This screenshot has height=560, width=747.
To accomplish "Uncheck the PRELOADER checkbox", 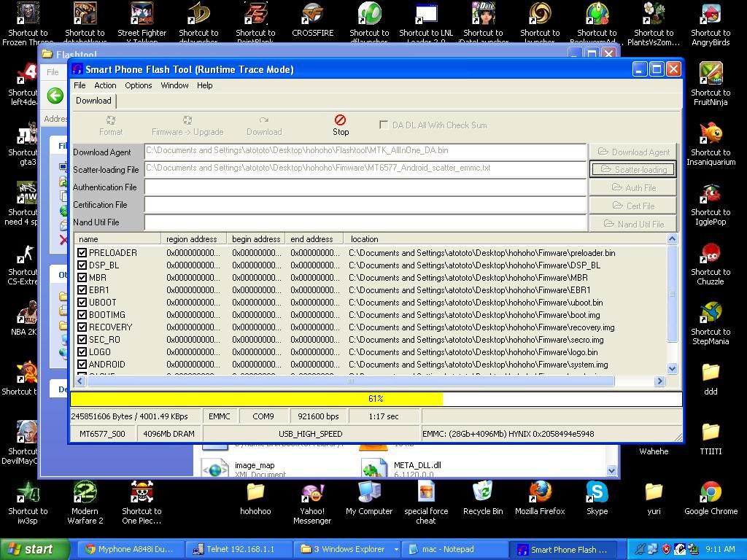I will 82,253.
